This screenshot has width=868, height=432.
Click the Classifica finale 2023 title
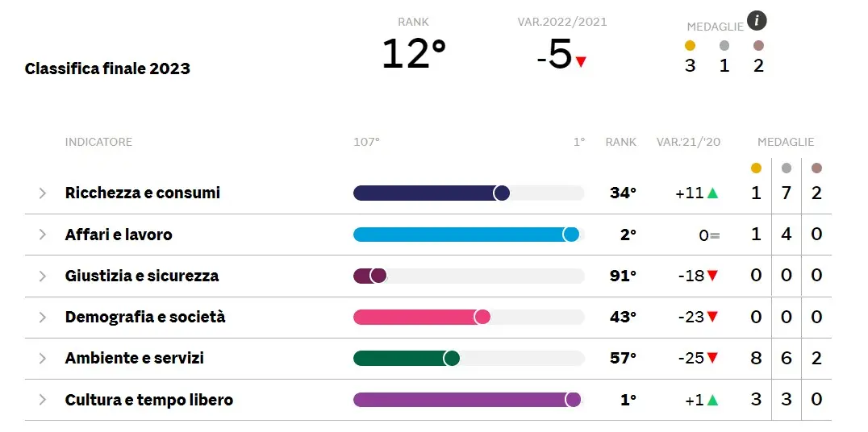[x=107, y=69]
